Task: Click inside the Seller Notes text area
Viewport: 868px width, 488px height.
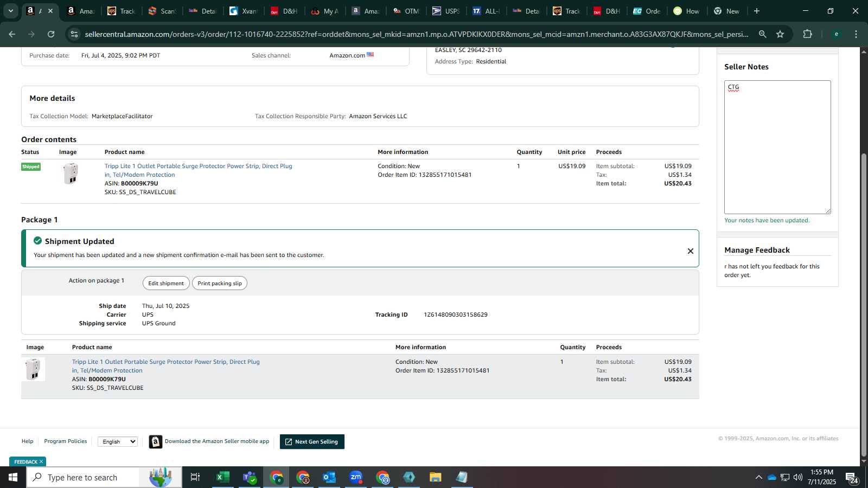Action: pos(777,147)
